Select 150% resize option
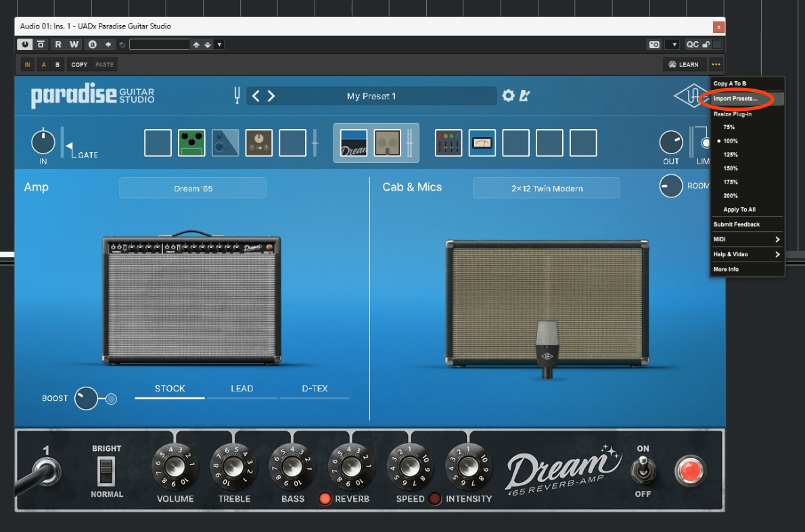This screenshot has width=805, height=532. [x=729, y=168]
